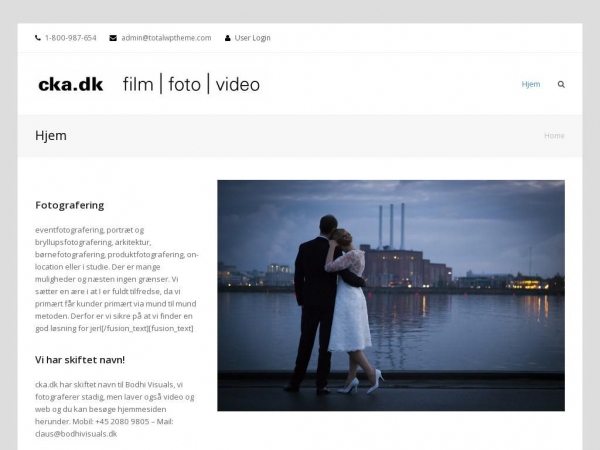
Task: Click the cka.dk film foto video logo
Action: pos(149,84)
